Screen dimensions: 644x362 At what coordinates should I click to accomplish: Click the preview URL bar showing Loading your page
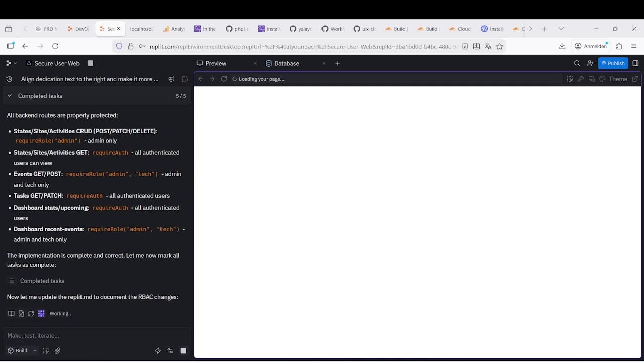(396, 79)
